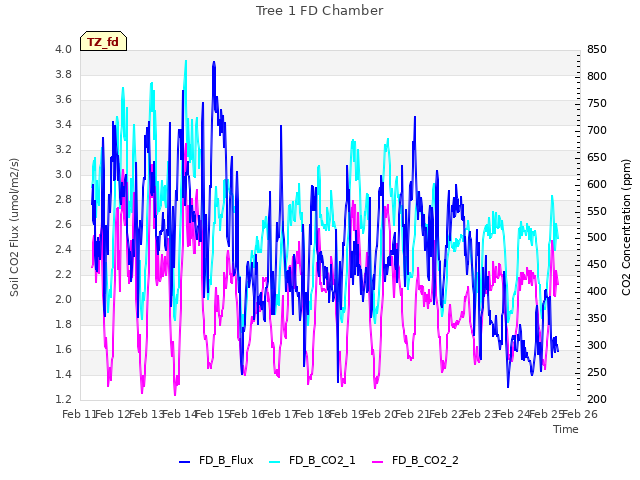The height and width of the screenshot is (480, 640).
Task: Click the 2.0 left axis tick label
Action: (63, 299)
